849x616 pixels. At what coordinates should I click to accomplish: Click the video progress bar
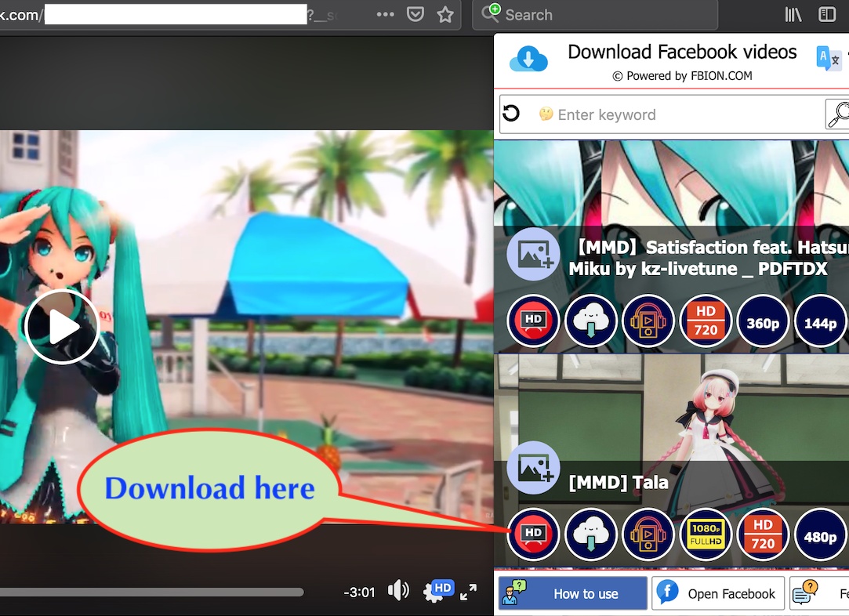tap(151, 592)
